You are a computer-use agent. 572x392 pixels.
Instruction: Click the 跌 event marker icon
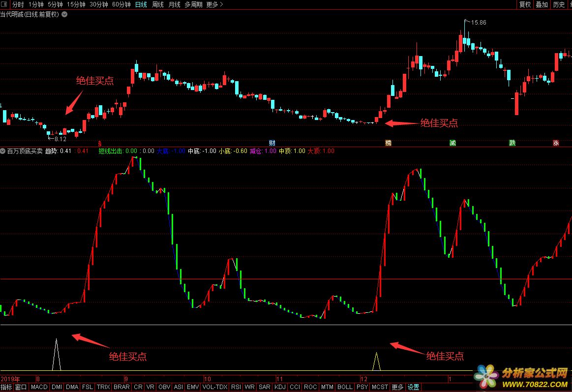pyautogui.click(x=512, y=143)
